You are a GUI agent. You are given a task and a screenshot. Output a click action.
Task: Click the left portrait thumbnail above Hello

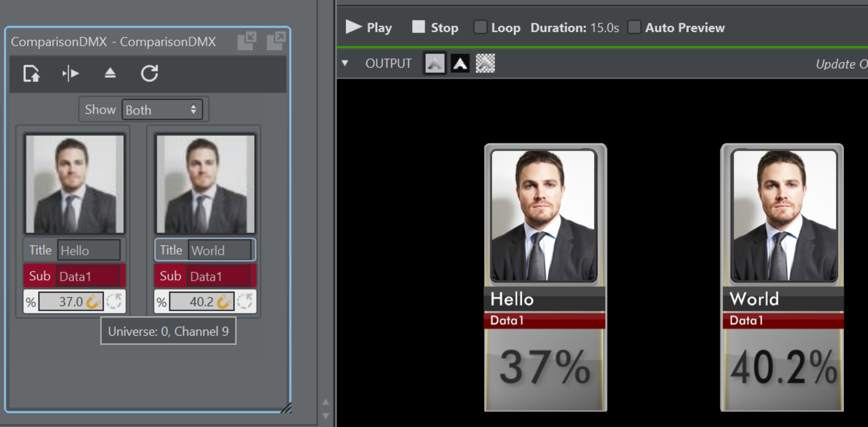(75, 184)
